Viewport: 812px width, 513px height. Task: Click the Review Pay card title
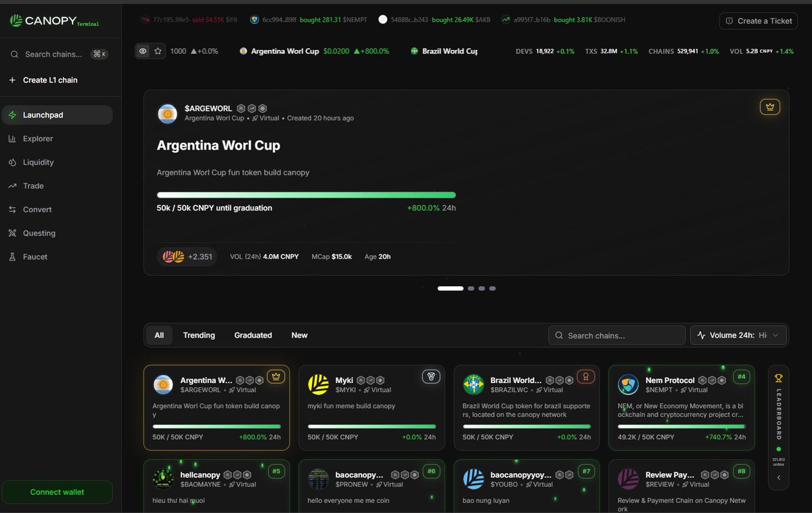(670, 475)
